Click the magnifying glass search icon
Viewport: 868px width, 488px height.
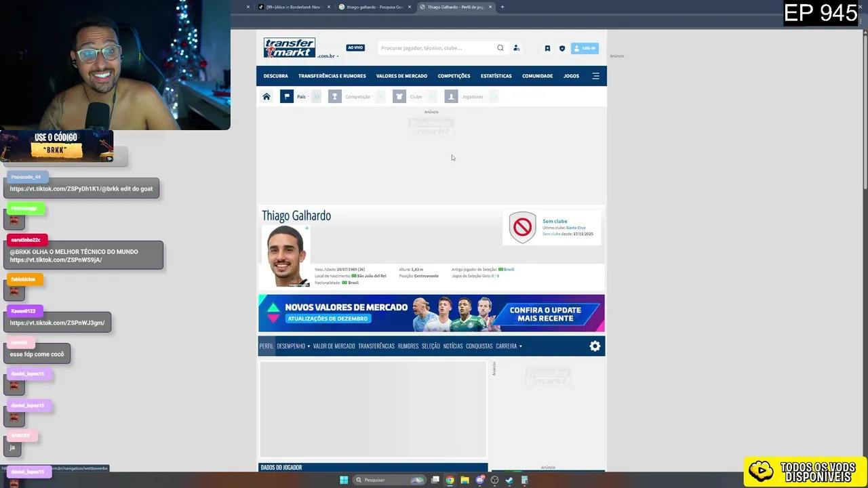point(500,48)
